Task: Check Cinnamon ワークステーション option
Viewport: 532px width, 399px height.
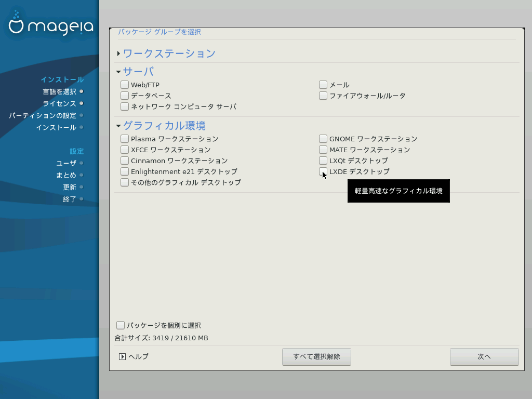Action: click(x=125, y=161)
